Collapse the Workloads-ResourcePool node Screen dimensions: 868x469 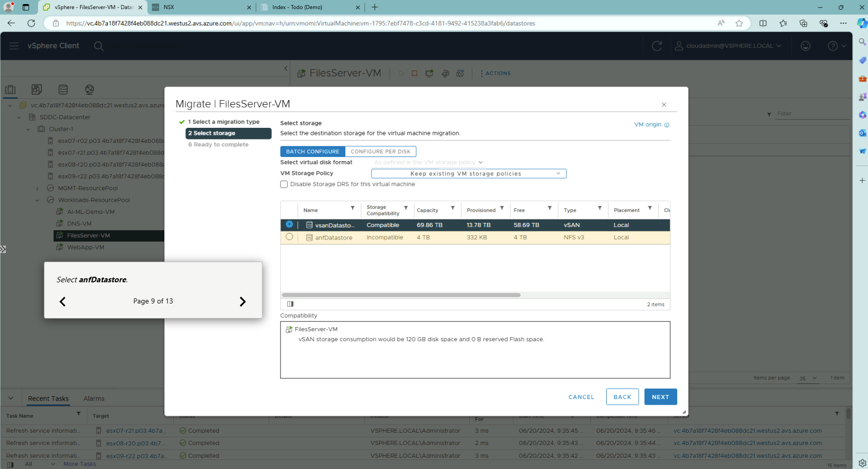tap(37, 200)
